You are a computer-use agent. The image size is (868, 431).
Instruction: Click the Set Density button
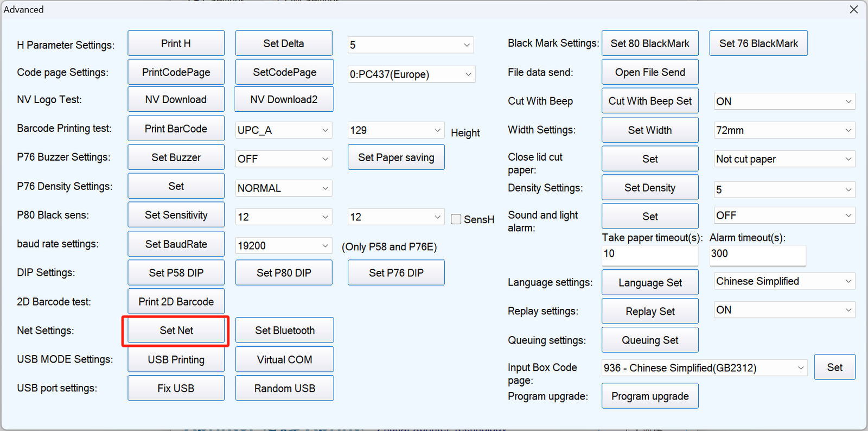650,188
